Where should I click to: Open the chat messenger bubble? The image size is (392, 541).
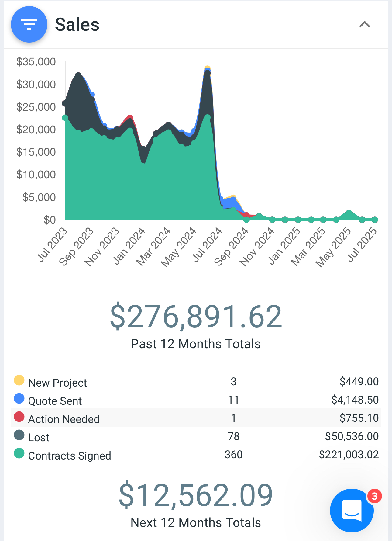click(352, 510)
